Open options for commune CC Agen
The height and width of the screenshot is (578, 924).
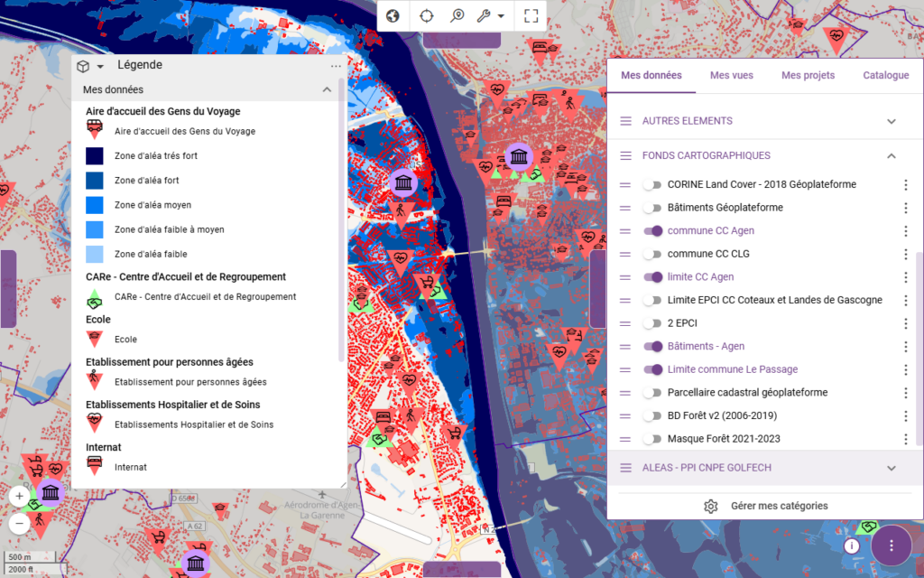click(906, 230)
